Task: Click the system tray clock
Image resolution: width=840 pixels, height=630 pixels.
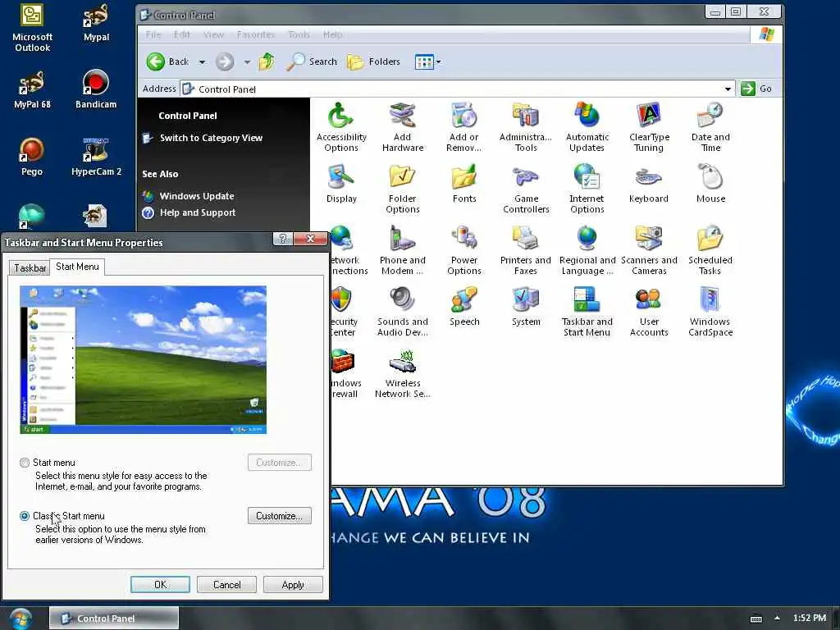Action: pos(809,618)
